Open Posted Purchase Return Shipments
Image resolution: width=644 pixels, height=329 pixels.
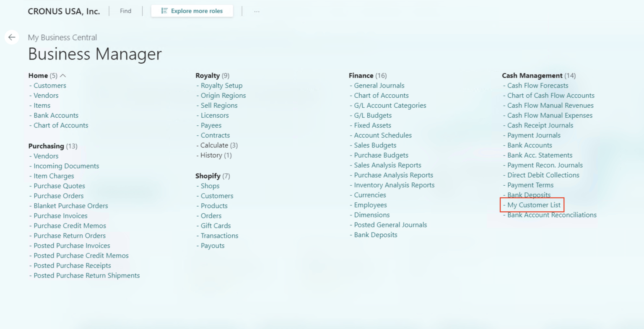(x=86, y=275)
